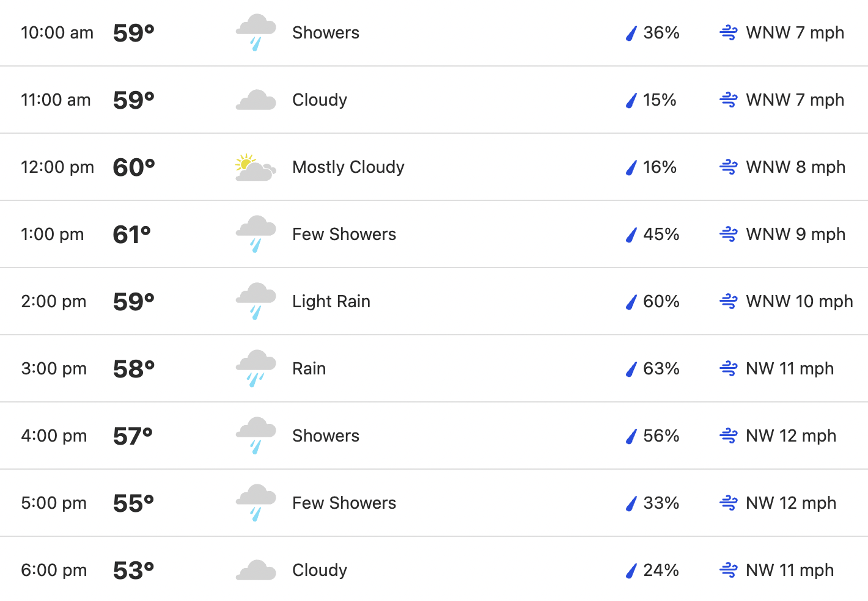Screen dimensions: 868x601
Task: Click the Rain condition label at 3:00 pm
Action: 309,369
